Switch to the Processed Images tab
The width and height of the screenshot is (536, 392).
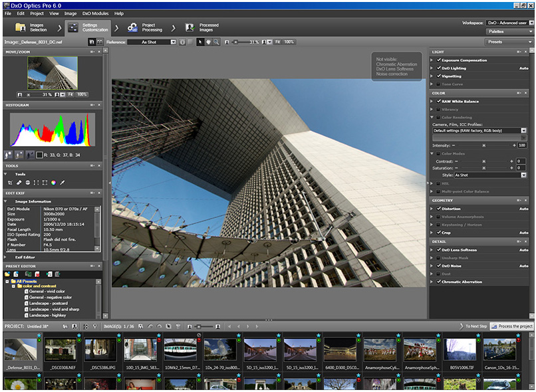(201, 27)
